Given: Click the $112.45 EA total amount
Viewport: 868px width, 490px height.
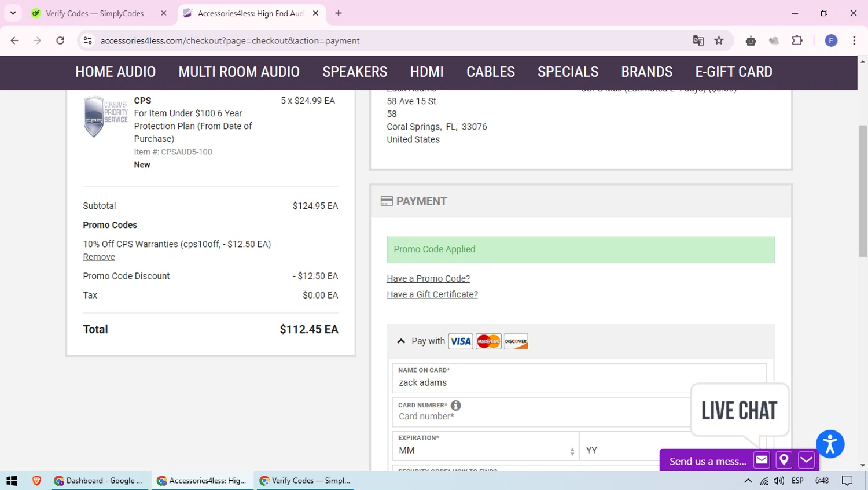Looking at the screenshot, I should pyautogui.click(x=309, y=329).
